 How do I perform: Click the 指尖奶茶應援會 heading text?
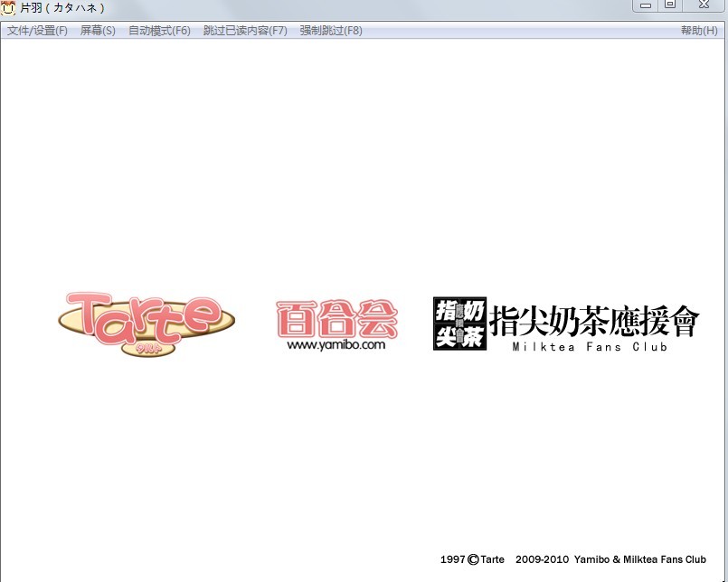tap(594, 321)
